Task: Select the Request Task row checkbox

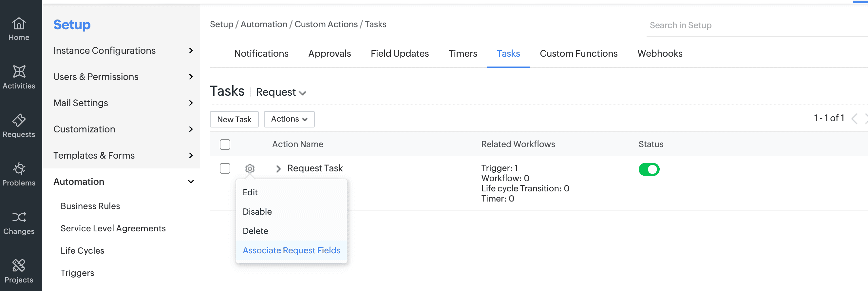Action: [x=225, y=168]
